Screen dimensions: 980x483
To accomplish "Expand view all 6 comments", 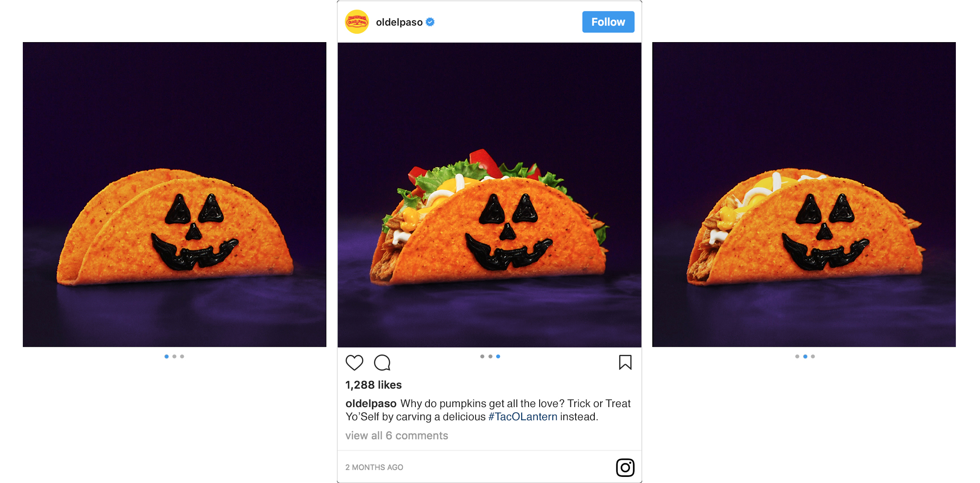I will click(x=397, y=436).
